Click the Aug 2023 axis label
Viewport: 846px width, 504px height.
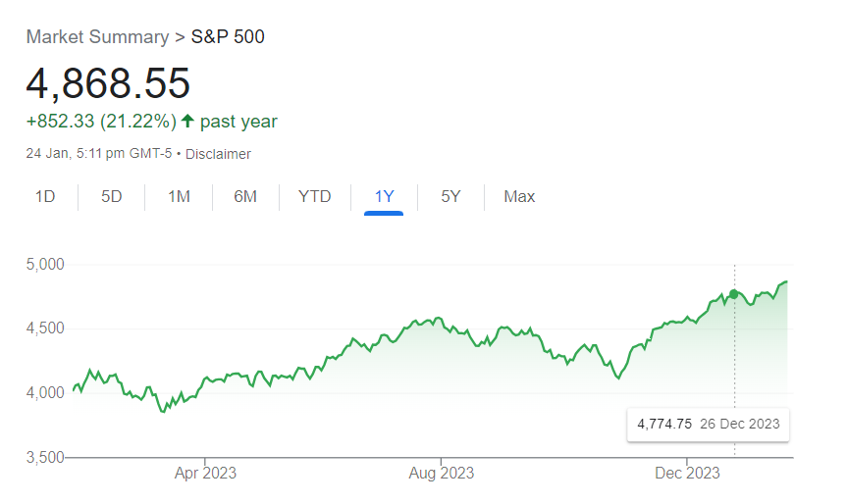(441, 474)
